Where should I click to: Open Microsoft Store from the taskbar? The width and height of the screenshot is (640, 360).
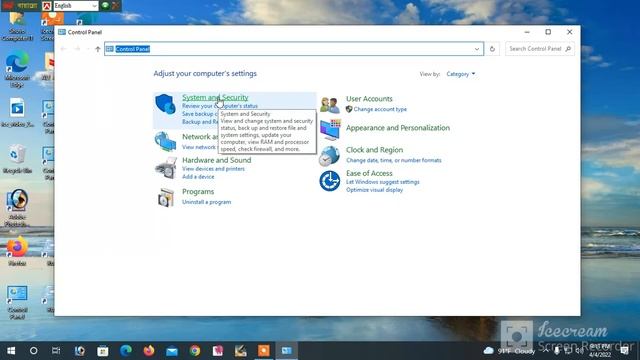point(103,351)
